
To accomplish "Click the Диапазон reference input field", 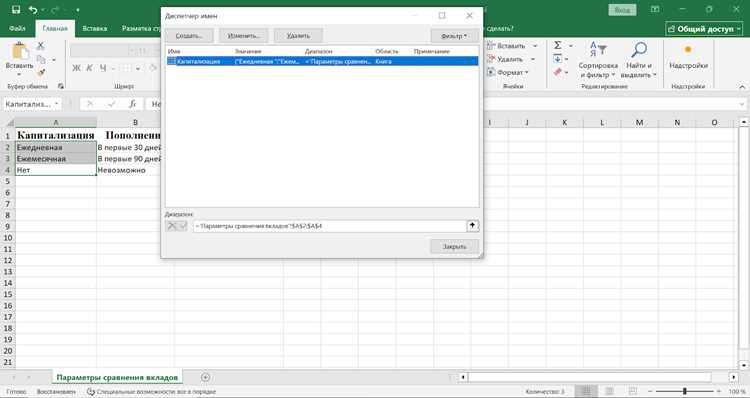I will point(330,226).
